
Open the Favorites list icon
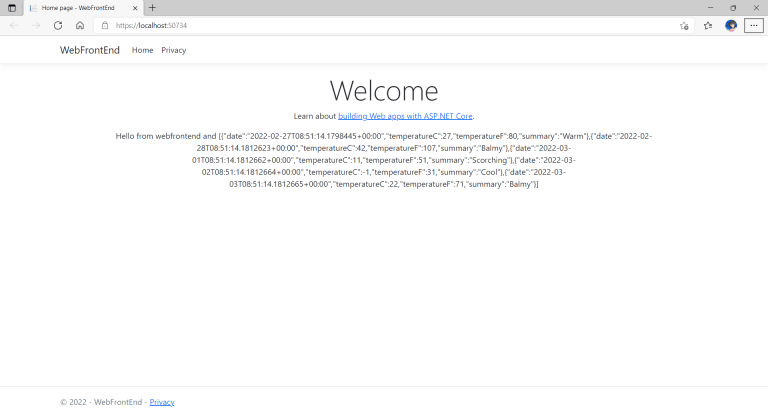pyautogui.click(x=708, y=26)
